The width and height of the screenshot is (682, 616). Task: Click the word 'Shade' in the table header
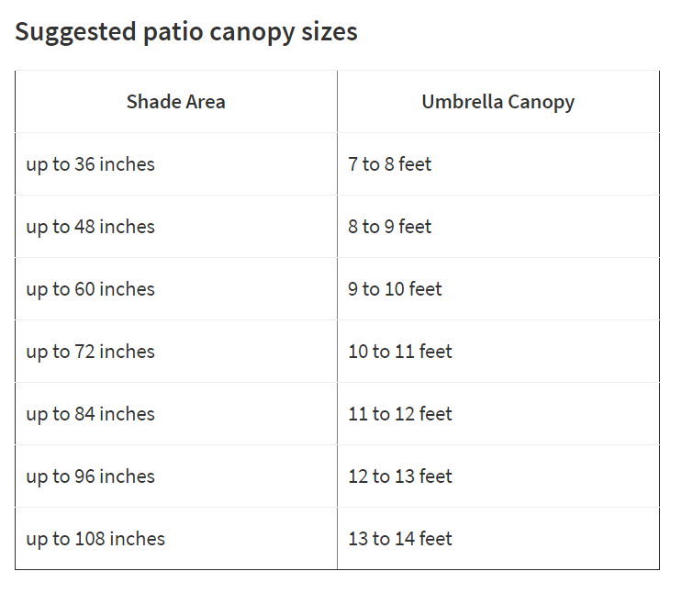click(151, 102)
